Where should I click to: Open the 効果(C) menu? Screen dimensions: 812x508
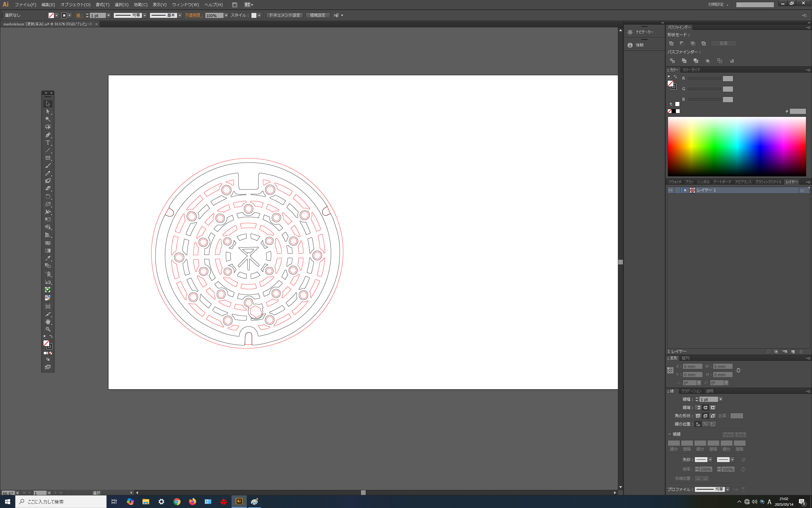140,5
